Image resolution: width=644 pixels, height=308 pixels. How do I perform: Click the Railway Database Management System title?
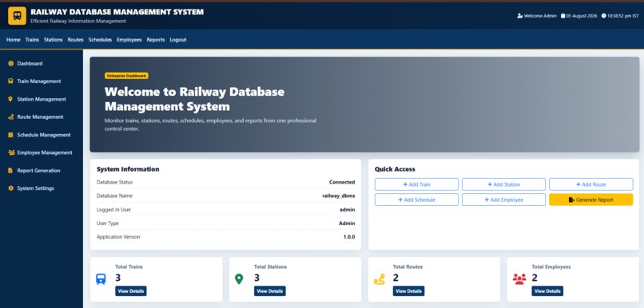pyautogui.click(x=117, y=12)
